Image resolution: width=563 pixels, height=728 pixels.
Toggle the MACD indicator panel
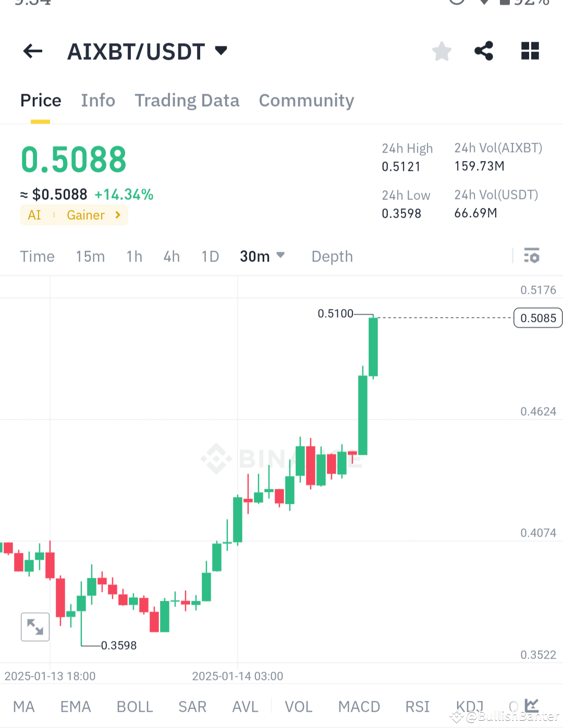tap(359, 707)
